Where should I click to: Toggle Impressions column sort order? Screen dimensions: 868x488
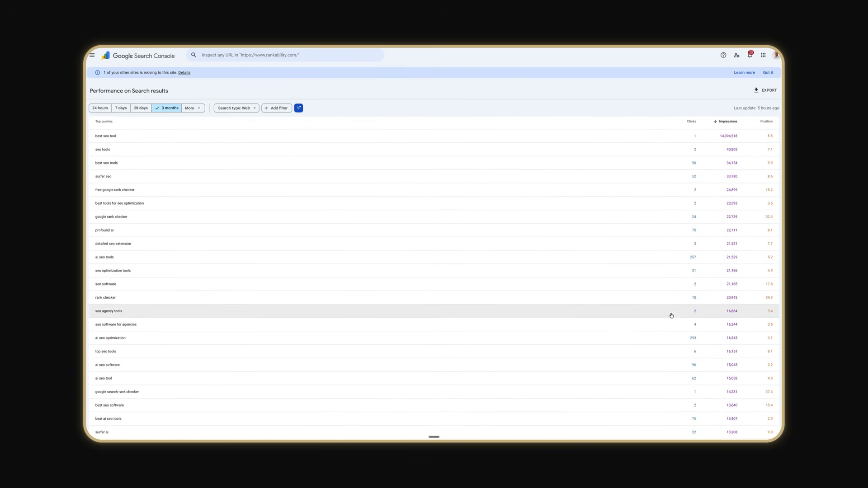pyautogui.click(x=725, y=121)
